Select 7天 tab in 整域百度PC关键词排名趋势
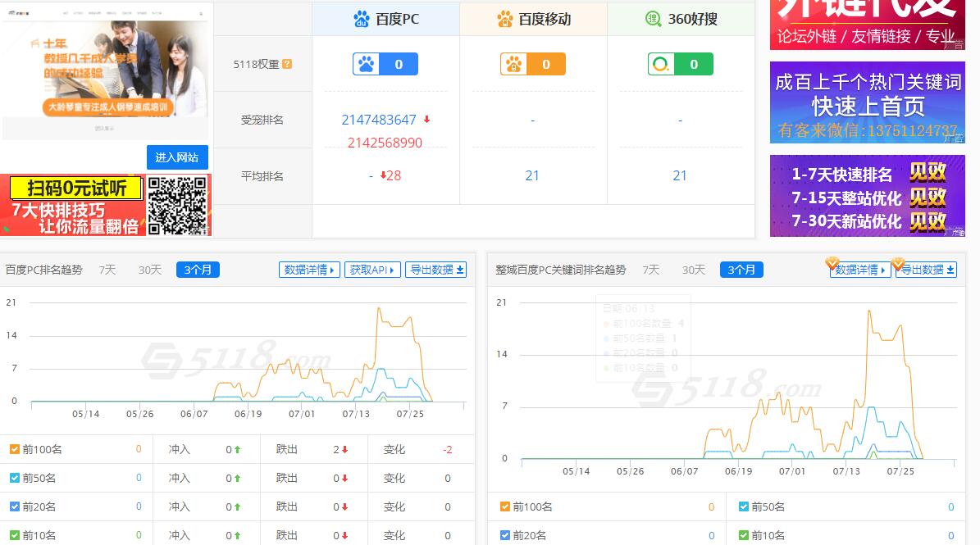The width and height of the screenshot is (980, 545). [x=651, y=270]
